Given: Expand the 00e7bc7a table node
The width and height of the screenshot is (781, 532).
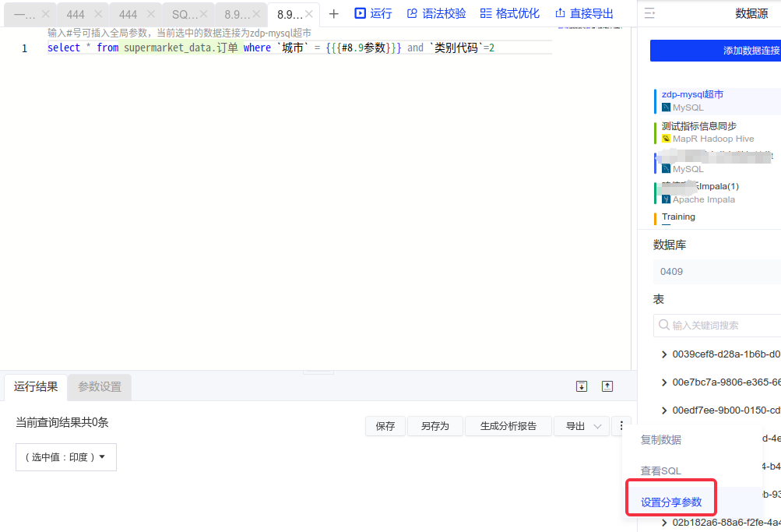Looking at the screenshot, I should tap(664, 382).
